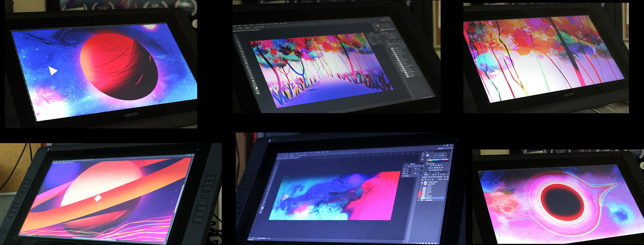Viewport: 644px width, 245px height.
Task: Select the Move tool in forest-painting Photoshop toolbox
Action: coord(236,37)
